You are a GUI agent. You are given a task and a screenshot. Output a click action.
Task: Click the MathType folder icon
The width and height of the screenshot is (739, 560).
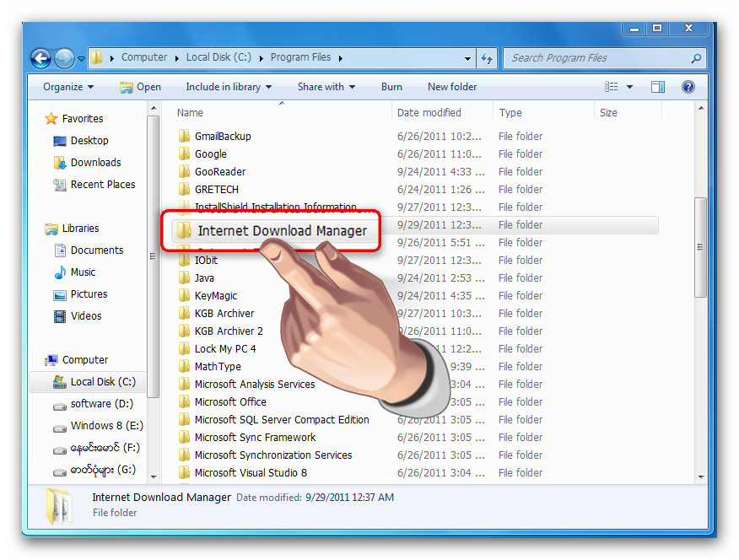184,366
